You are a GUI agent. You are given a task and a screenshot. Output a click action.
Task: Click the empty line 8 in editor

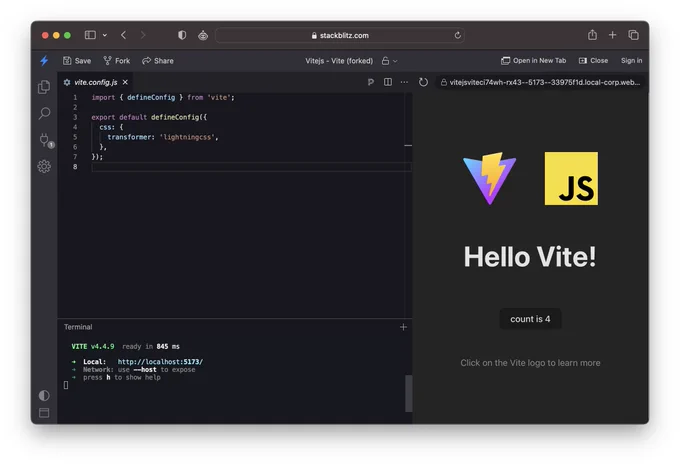(252, 167)
